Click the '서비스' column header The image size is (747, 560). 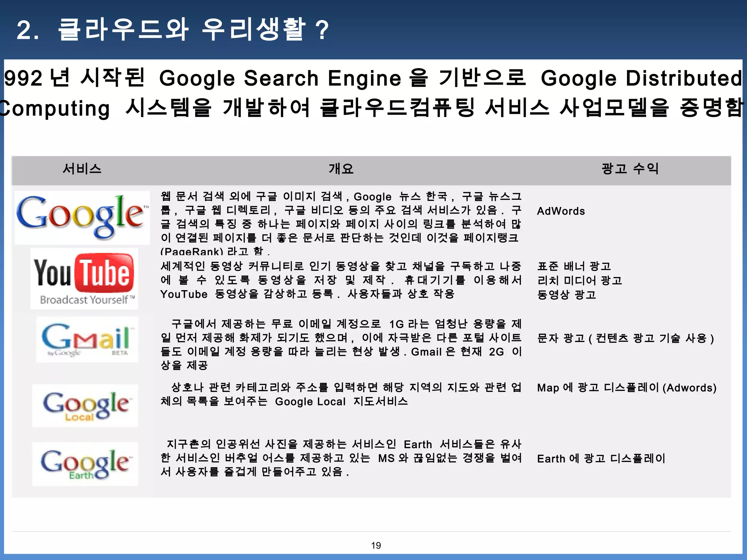click(82, 169)
